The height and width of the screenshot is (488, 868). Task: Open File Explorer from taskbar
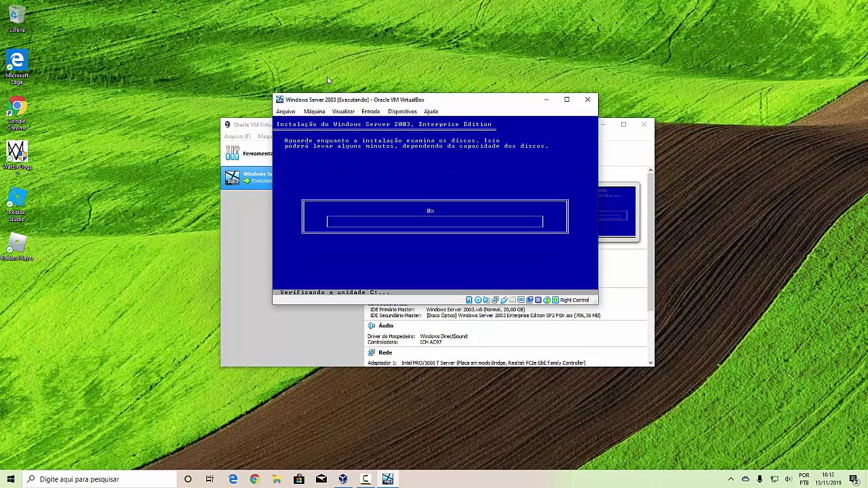[277, 479]
